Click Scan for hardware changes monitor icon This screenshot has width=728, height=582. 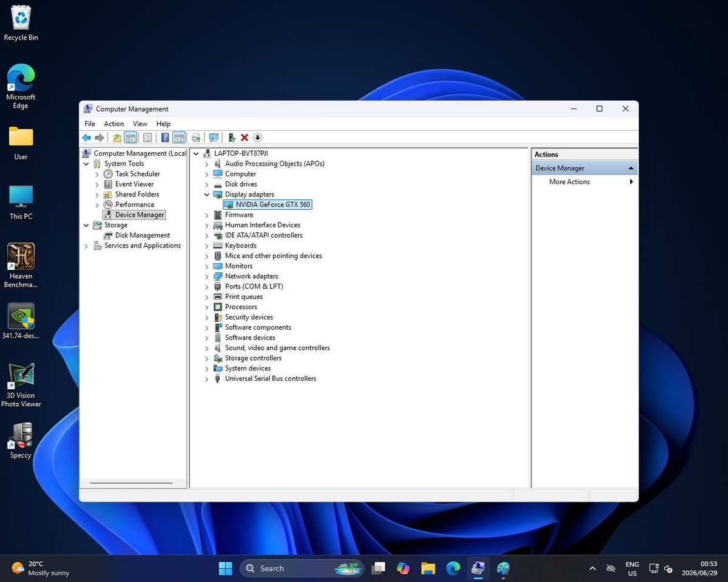coord(214,138)
